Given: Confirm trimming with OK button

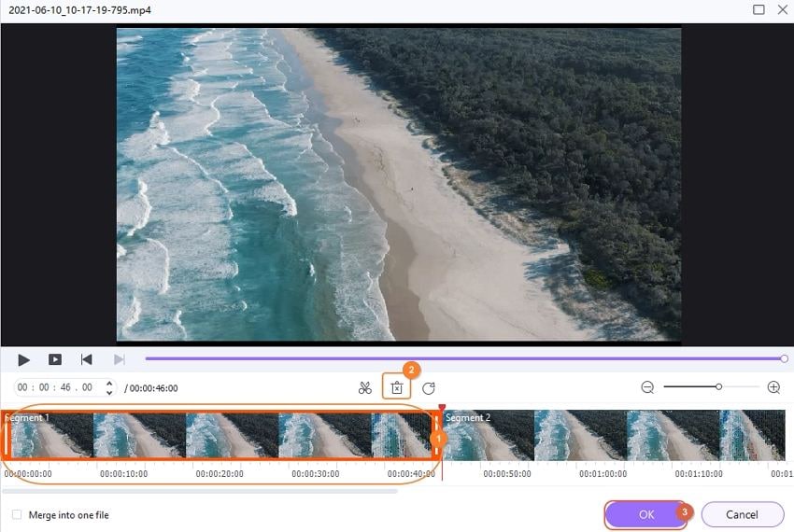Looking at the screenshot, I should coord(646,515).
